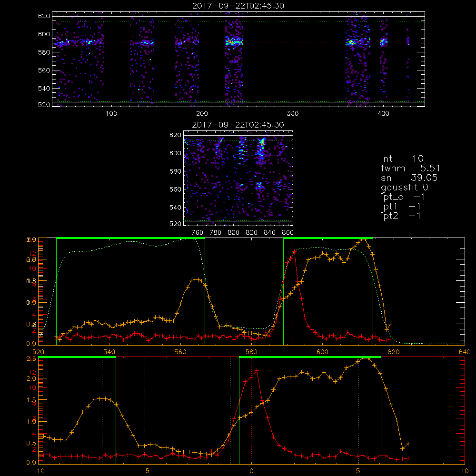The width and height of the screenshot is (476, 476).
Task: Click x-axis label 840 under the middle image
Action: pos(269,233)
